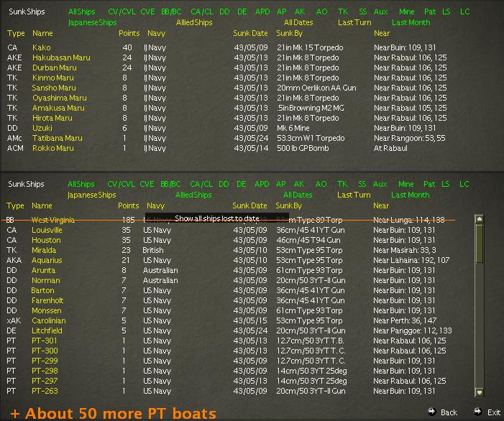Viewport: 504px width, 421px height.
Task: Filter lower panel by All Ships
Action: click(81, 184)
